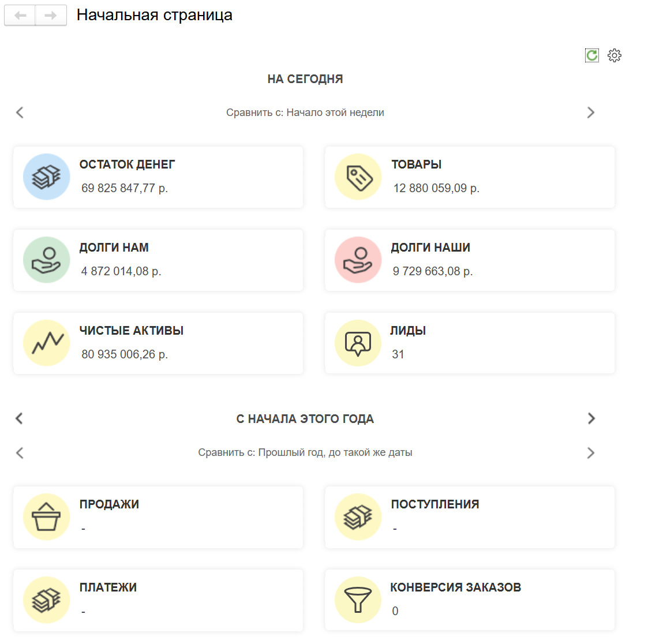The height and width of the screenshot is (644, 648).
Task: Select the previous period before С начала этого года
Action: point(20,418)
